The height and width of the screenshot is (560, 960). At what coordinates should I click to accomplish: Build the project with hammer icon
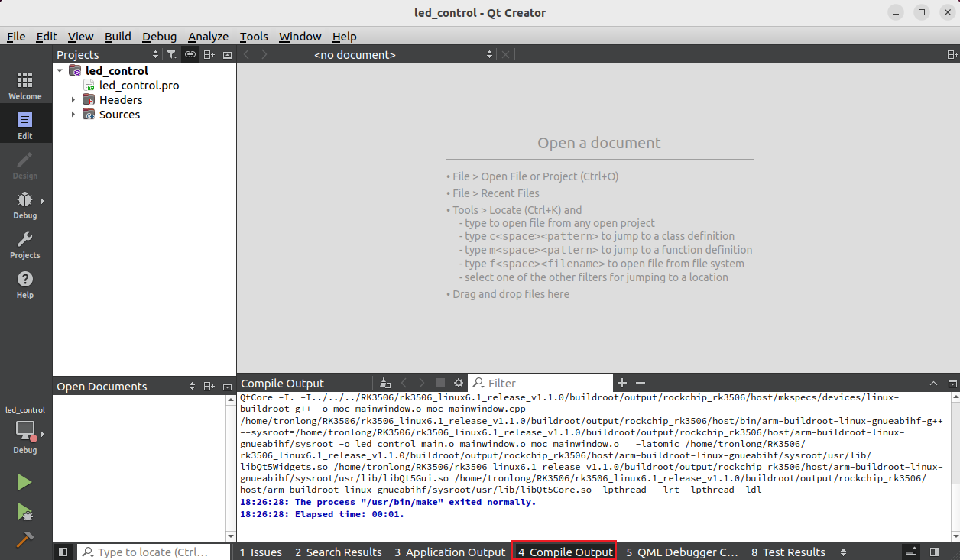[x=24, y=539]
